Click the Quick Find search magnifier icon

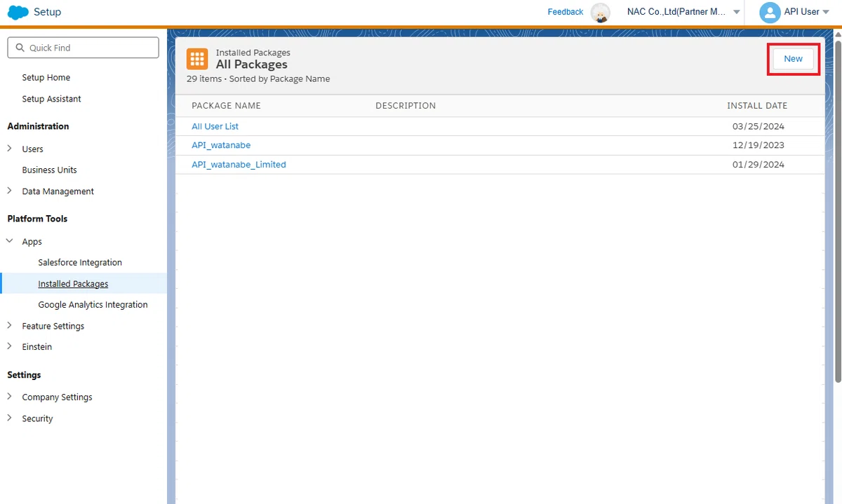tap(19, 48)
